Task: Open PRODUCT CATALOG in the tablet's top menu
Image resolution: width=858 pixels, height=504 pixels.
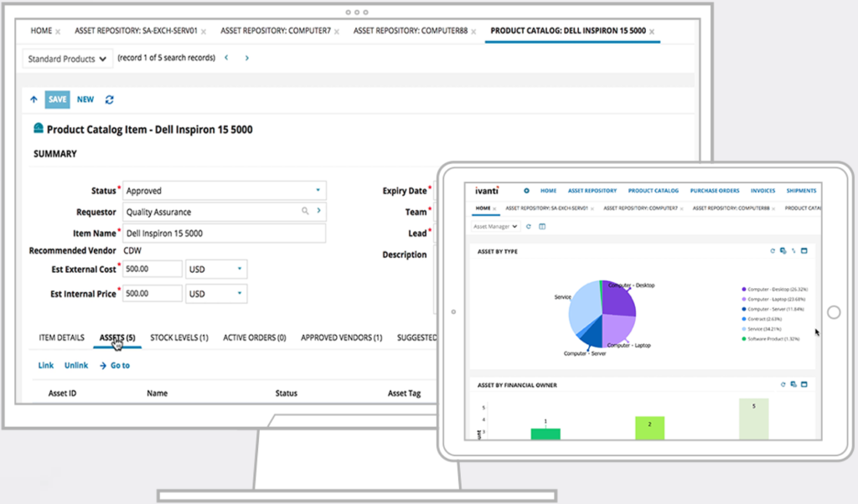Action: click(x=654, y=191)
